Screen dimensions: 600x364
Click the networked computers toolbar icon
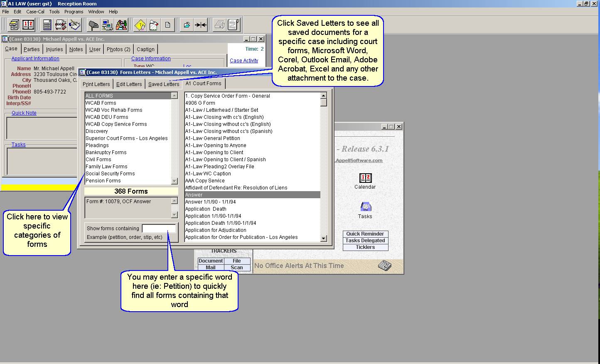pos(108,25)
